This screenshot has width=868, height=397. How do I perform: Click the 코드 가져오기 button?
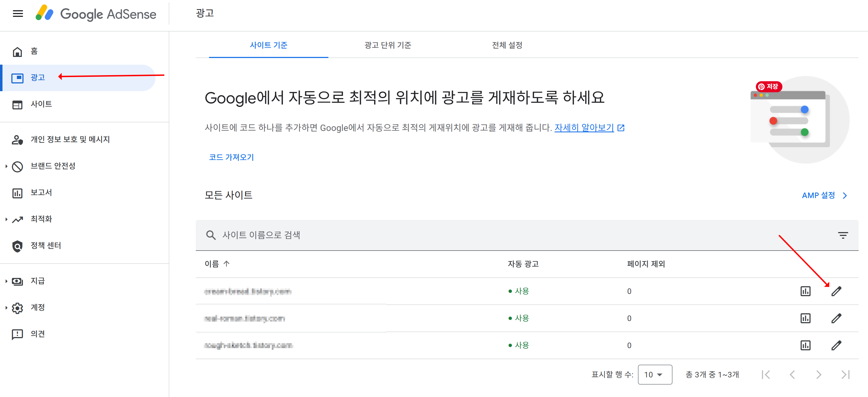click(231, 157)
